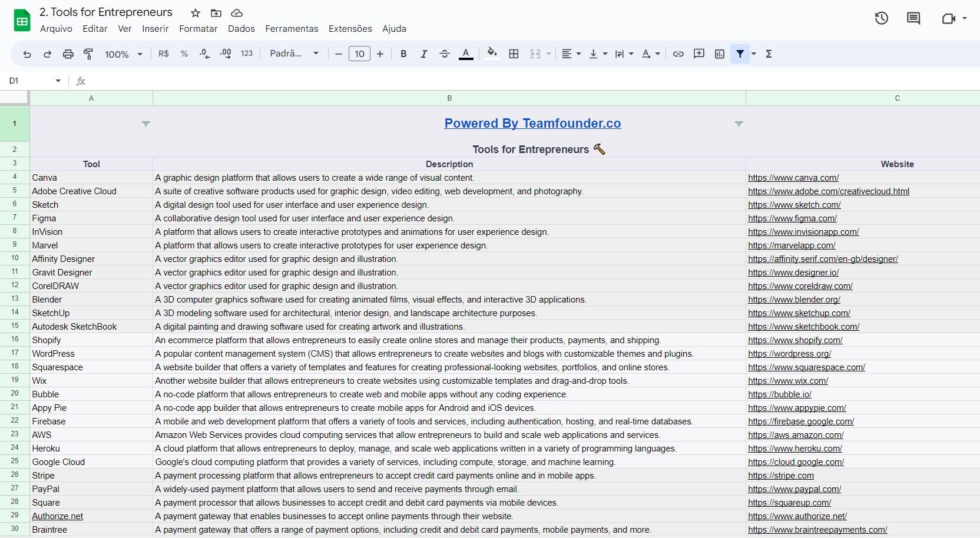Open the shopify.com website link

tap(795, 340)
